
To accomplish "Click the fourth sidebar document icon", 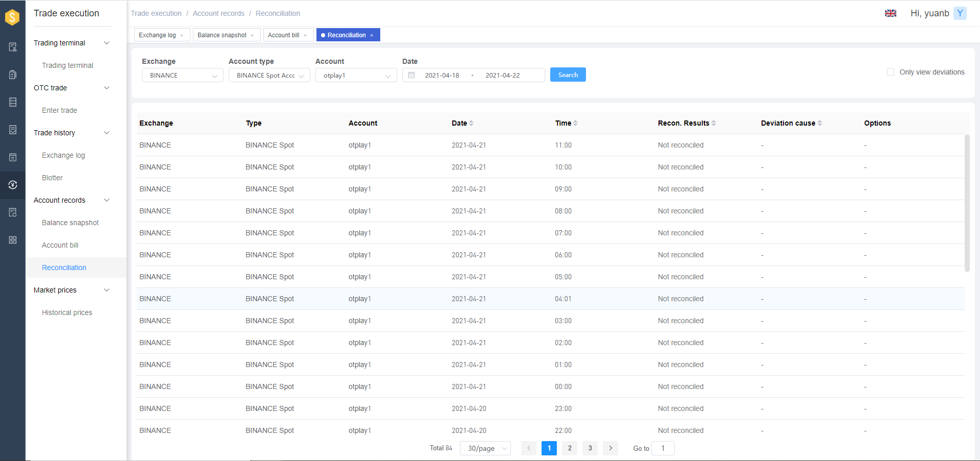I will pyautogui.click(x=13, y=130).
